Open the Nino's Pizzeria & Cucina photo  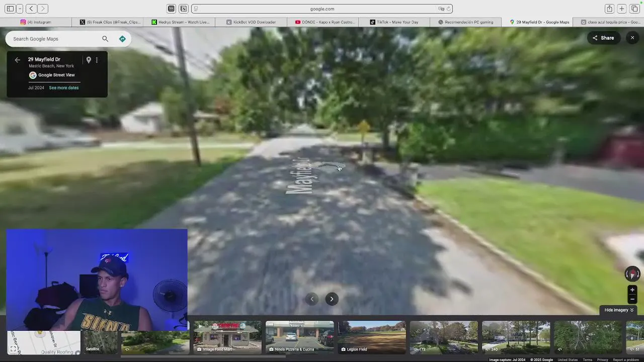(x=299, y=337)
